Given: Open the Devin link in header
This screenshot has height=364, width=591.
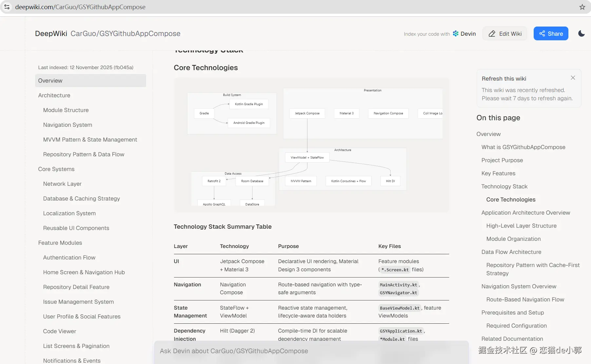Looking at the screenshot, I should pyautogui.click(x=464, y=33).
